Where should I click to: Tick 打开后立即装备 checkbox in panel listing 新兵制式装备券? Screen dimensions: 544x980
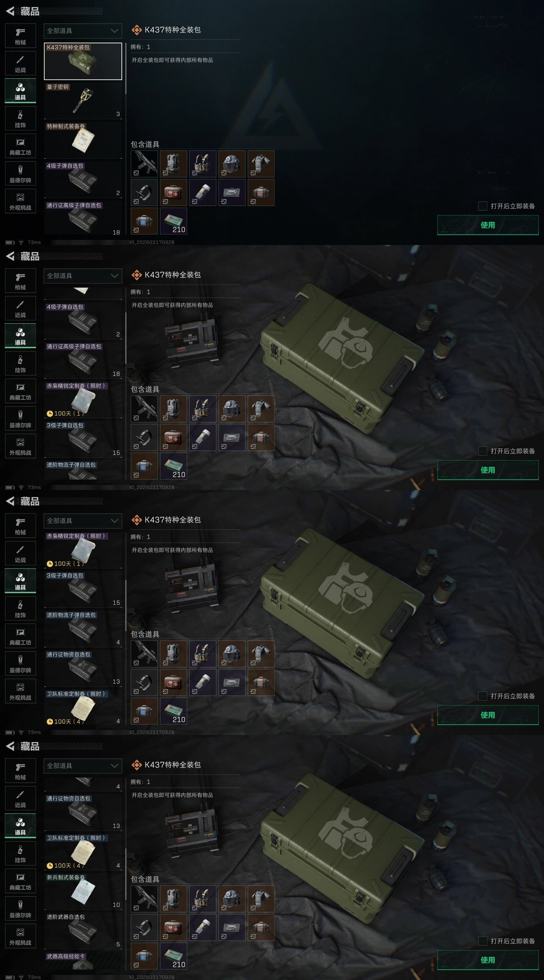(482, 941)
